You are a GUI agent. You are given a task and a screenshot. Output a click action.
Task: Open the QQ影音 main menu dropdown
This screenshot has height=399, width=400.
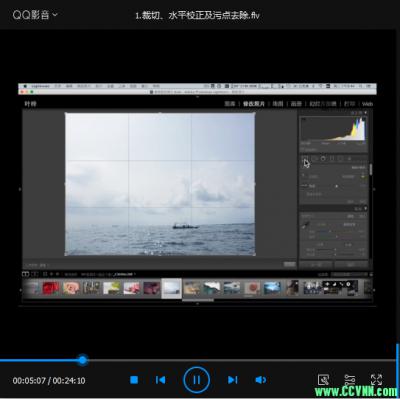tap(35, 15)
